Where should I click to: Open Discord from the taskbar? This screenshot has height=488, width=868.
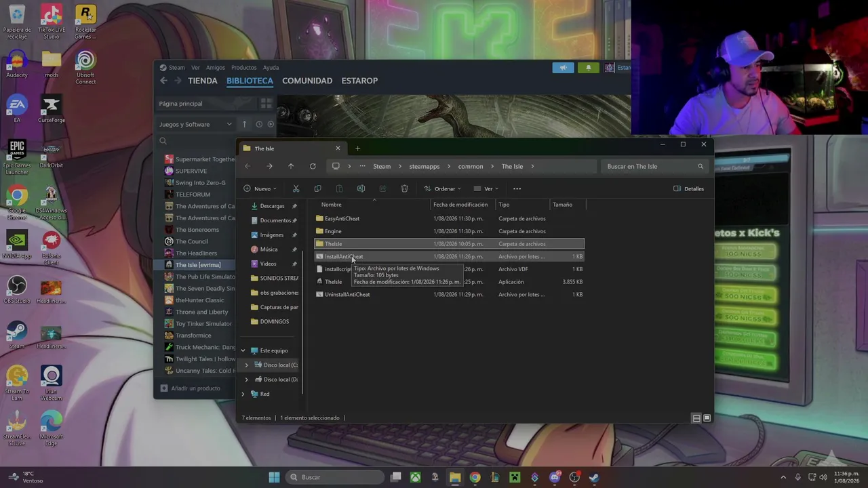click(555, 477)
